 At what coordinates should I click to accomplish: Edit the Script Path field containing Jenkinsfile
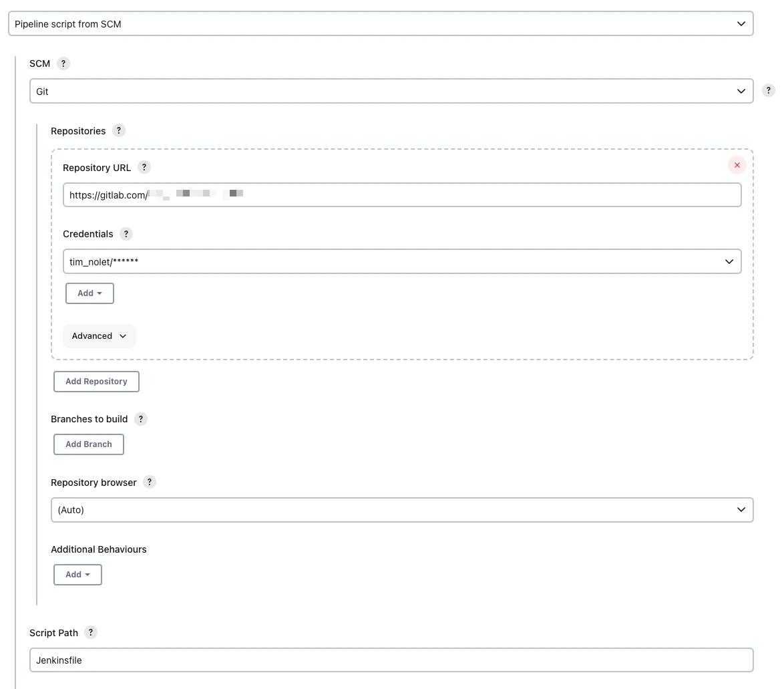click(x=391, y=660)
